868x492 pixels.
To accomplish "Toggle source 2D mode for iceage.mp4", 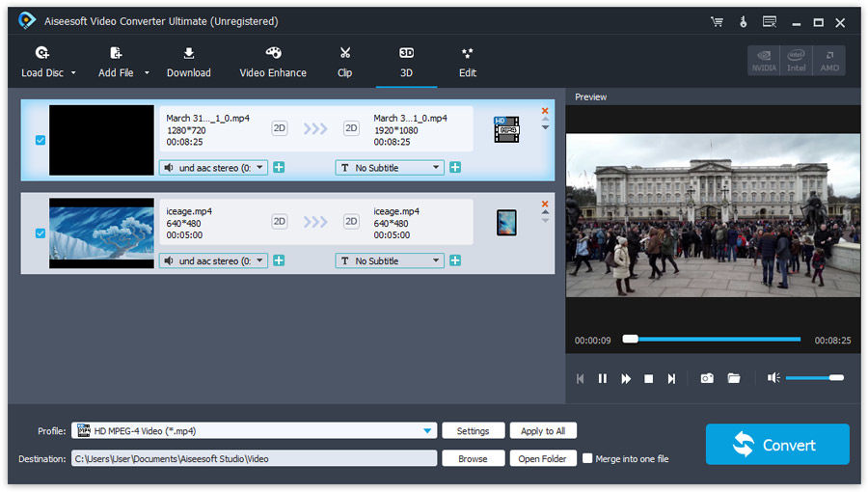I will 280,221.
